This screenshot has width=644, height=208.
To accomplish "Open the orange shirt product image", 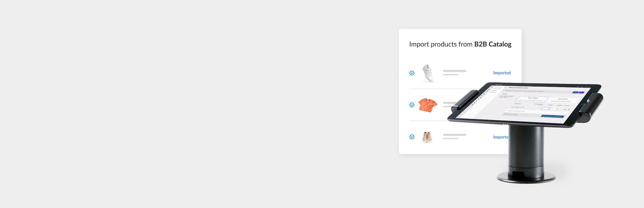I will 428,105.
